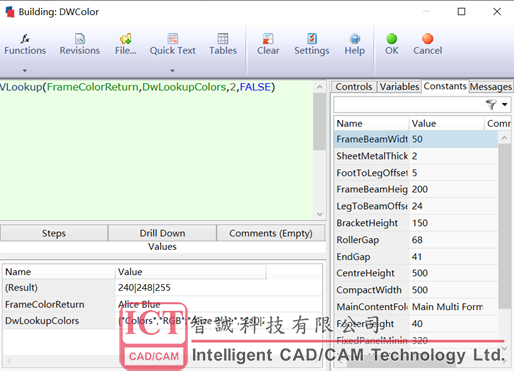Click the File... toolbar icon
This screenshot has height=371, width=514.
[125, 44]
